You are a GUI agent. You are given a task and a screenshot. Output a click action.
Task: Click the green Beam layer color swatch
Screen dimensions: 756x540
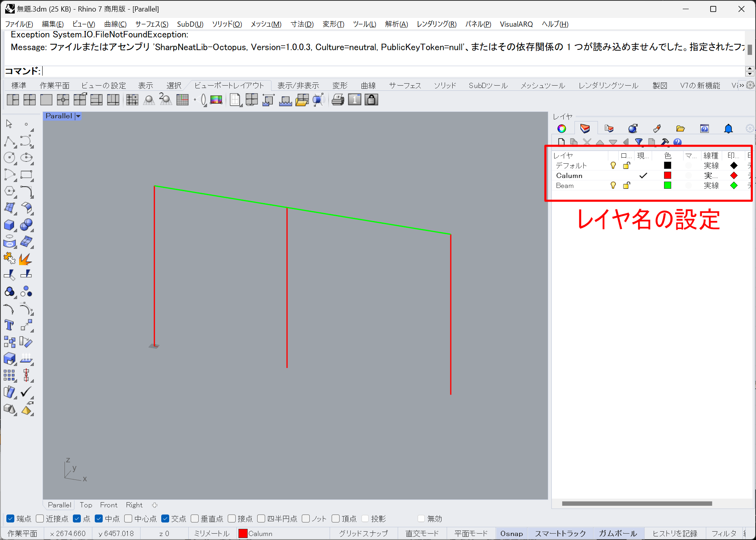coord(668,186)
